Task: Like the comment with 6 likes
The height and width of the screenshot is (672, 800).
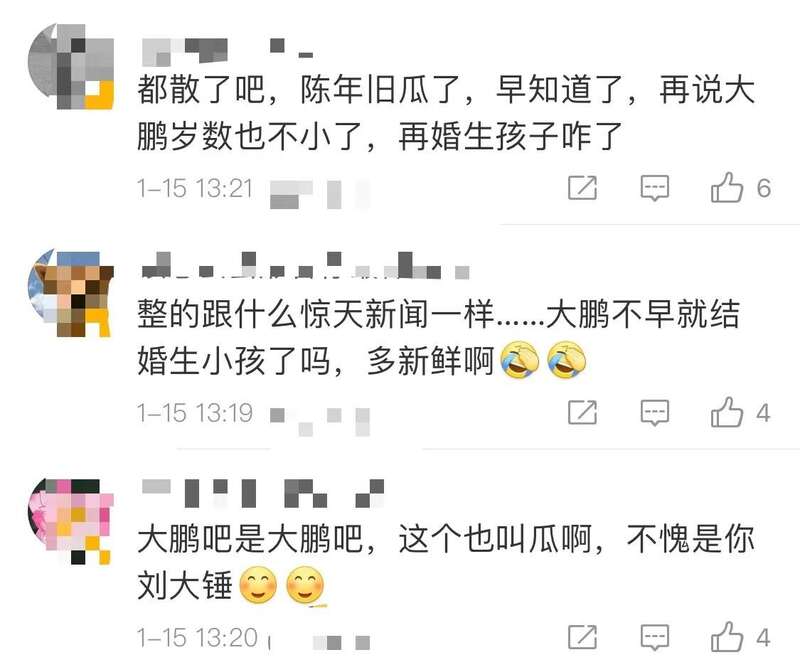Action: [x=727, y=187]
